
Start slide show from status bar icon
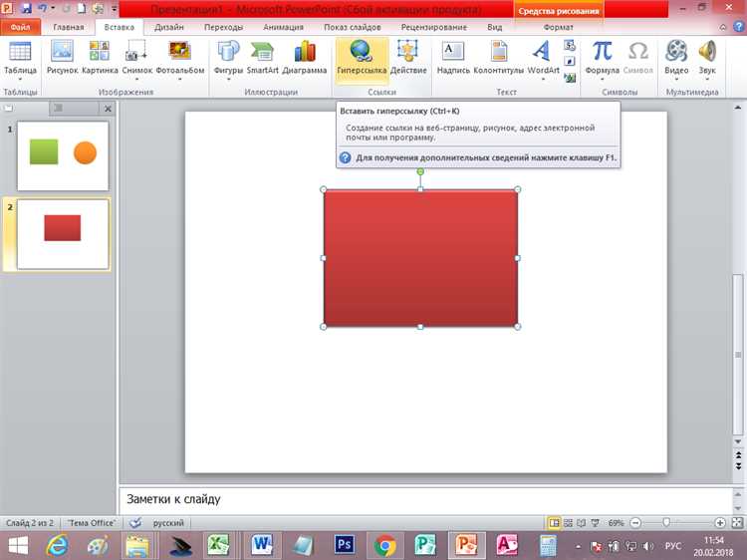[x=595, y=523]
